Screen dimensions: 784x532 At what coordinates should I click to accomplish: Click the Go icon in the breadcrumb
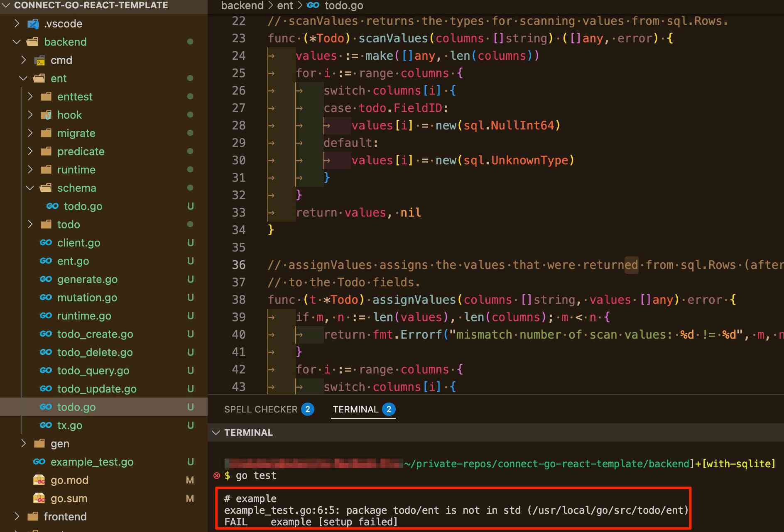[313, 5]
